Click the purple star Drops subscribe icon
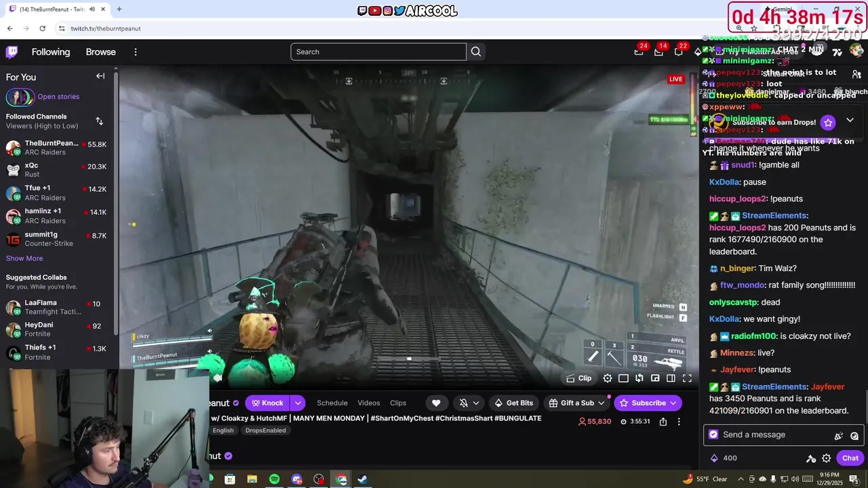Viewport: 868px width, 488px height. [828, 123]
